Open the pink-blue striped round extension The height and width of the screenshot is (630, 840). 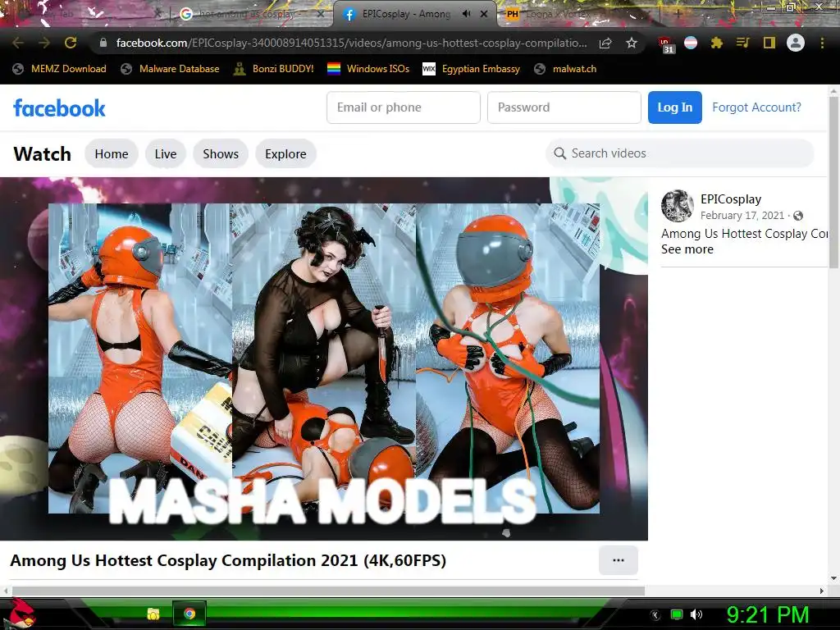click(691, 43)
